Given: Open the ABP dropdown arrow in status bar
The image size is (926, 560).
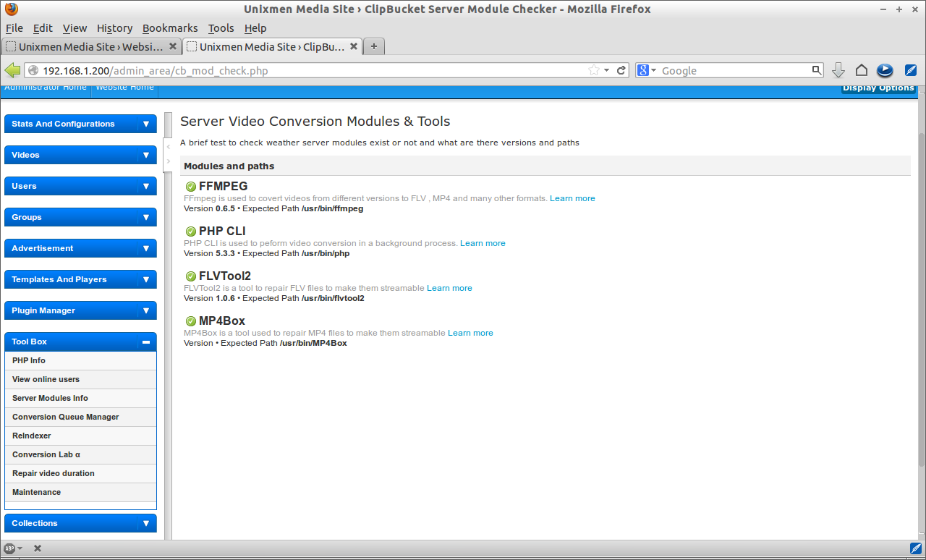Looking at the screenshot, I should (x=20, y=548).
